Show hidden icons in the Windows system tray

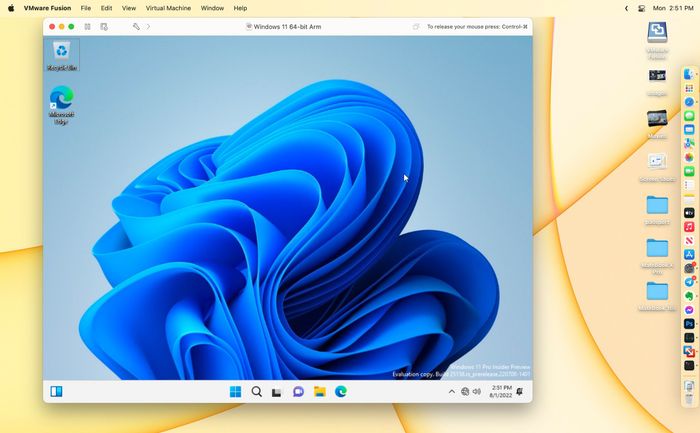[452, 391]
